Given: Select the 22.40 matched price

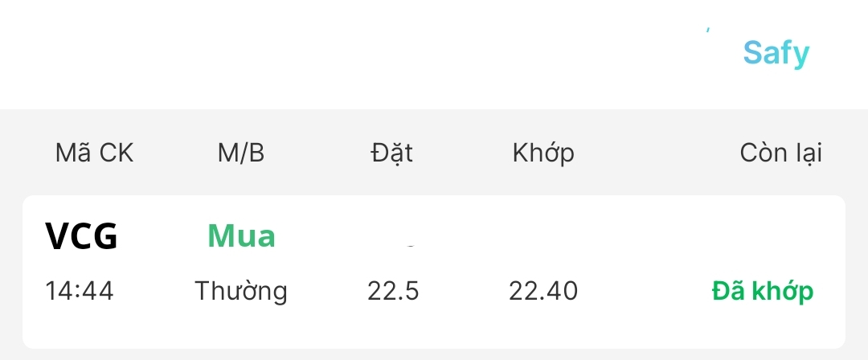Looking at the screenshot, I should point(543,291).
